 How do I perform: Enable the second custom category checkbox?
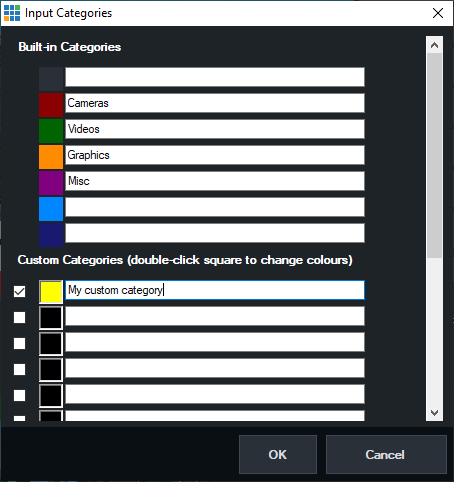(19, 317)
